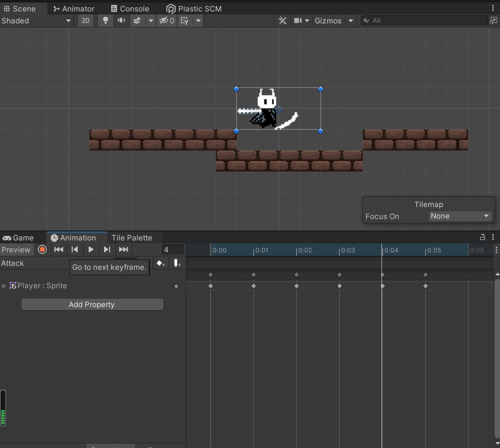Click the search scope icon at right of search
Screen dimensions: 500x448
(x=494, y=21)
